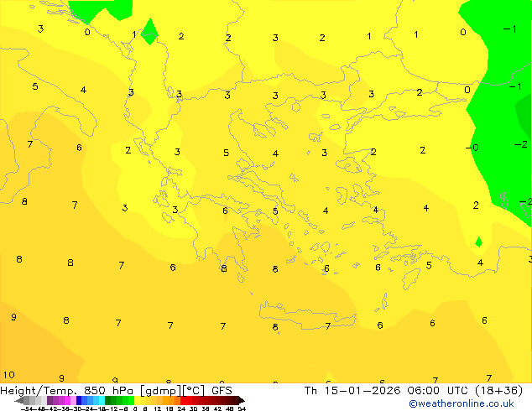Click the dark maroon right arrow of scale
Screen dimensions: 532x411
(242, 401)
